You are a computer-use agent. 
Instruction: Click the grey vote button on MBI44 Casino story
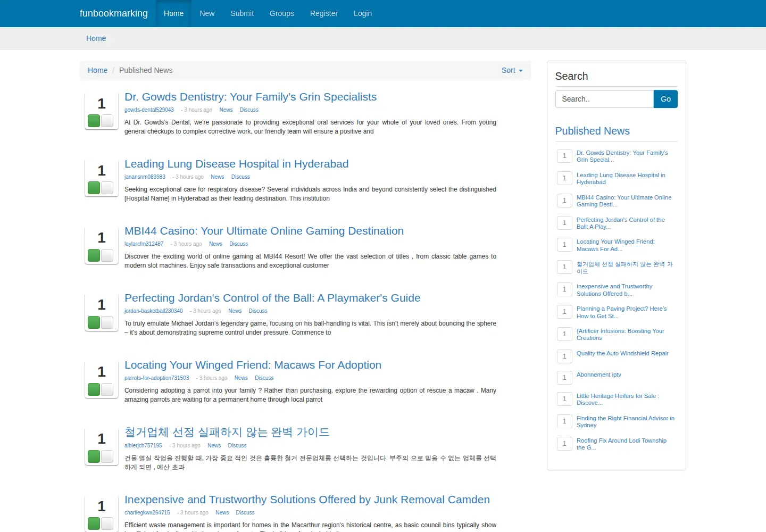107,255
